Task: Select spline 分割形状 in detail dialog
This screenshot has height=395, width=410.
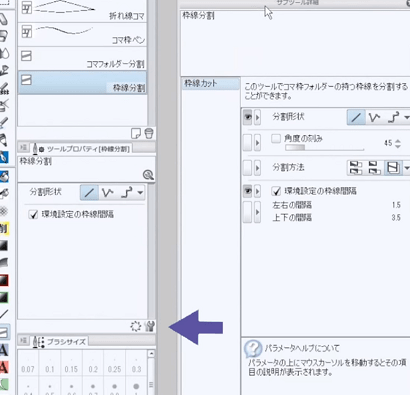Action: pos(393,117)
